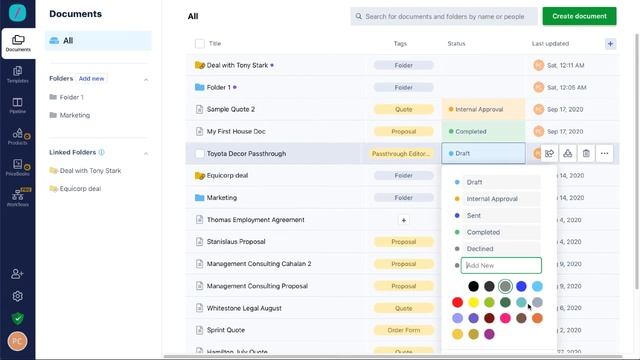Open linked folder Deal with Tony Stark

pos(90,171)
